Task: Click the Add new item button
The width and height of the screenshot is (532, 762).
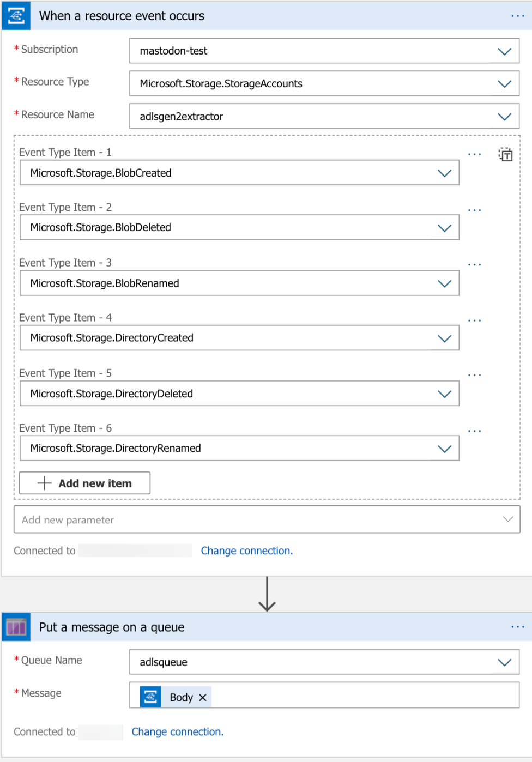Action: (84, 483)
